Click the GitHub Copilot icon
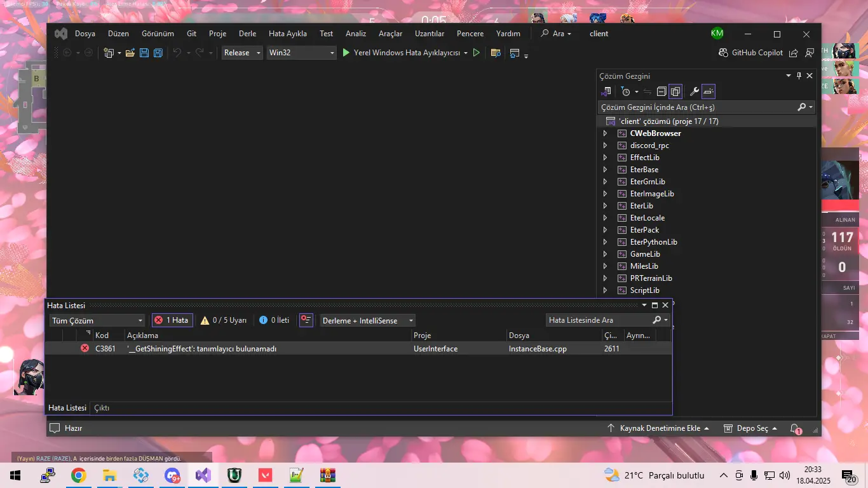 click(724, 53)
